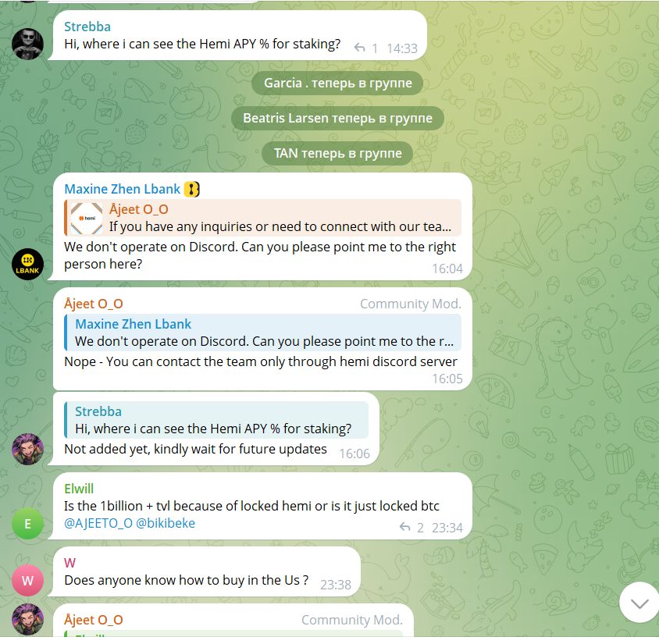Jump to quoted Maxine Zhen Lbank message
This screenshot has width=659, height=644.
click(x=262, y=333)
